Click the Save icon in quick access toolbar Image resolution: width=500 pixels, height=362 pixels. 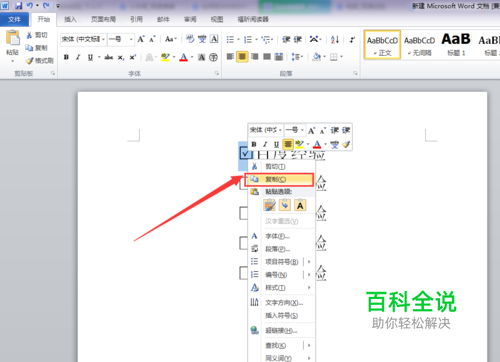point(18,6)
